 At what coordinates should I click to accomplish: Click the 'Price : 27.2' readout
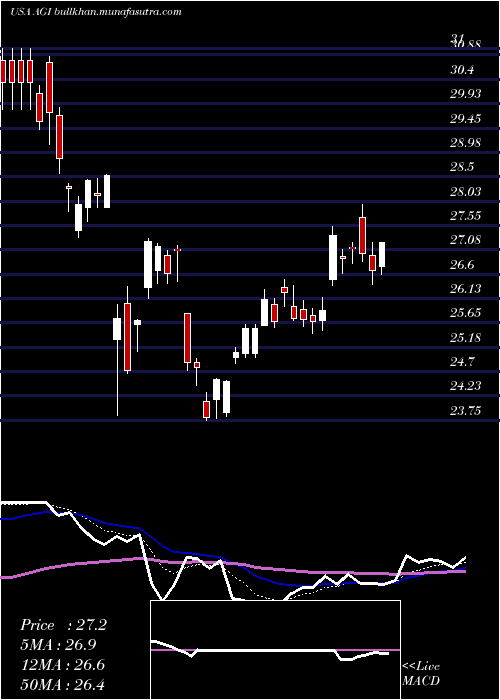click(63, 625)
